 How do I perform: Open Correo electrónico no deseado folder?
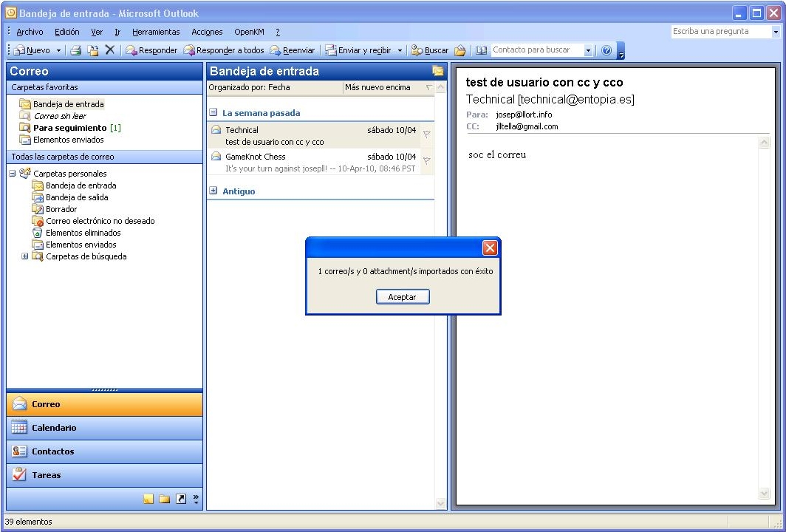[100, 221]
